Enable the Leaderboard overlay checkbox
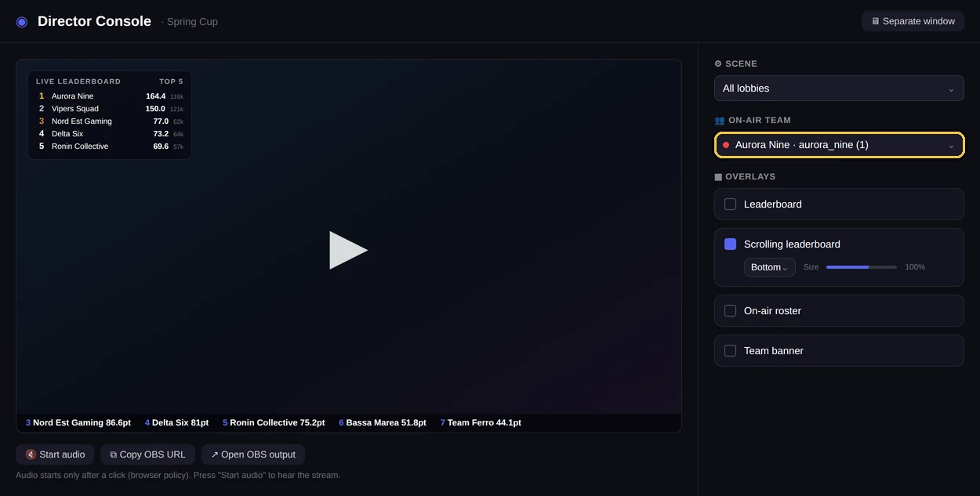The height and width of the screenshot is (496, 980). point(730,205)
